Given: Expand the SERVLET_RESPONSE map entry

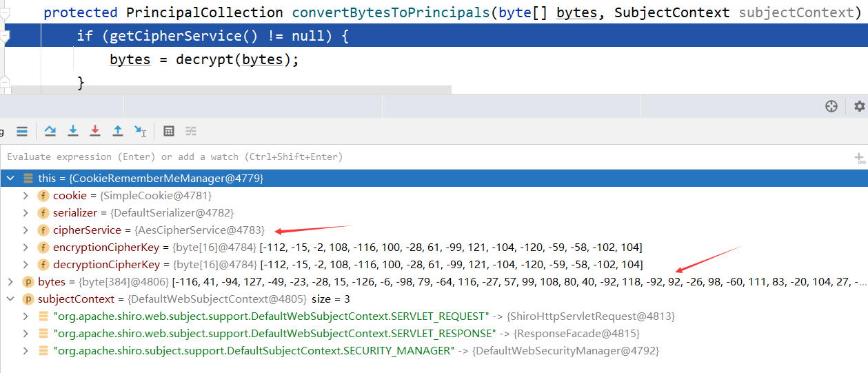Looking at the screenshot, I should coord(26,333).
